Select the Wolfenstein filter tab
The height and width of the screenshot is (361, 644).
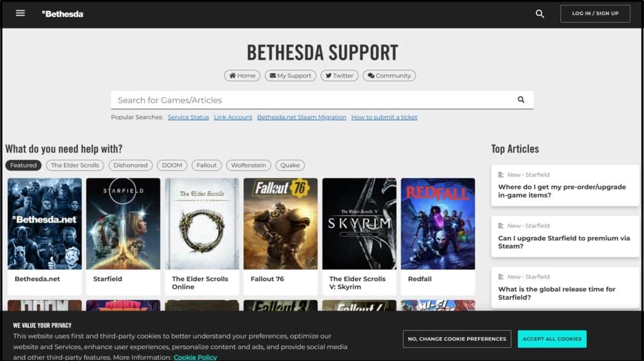tap(248, 165)
